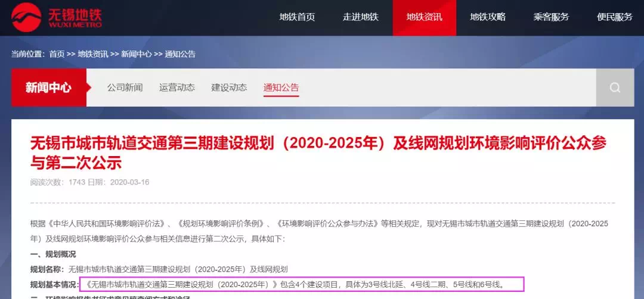Click the heading 一、规划概况

point(53,254)
